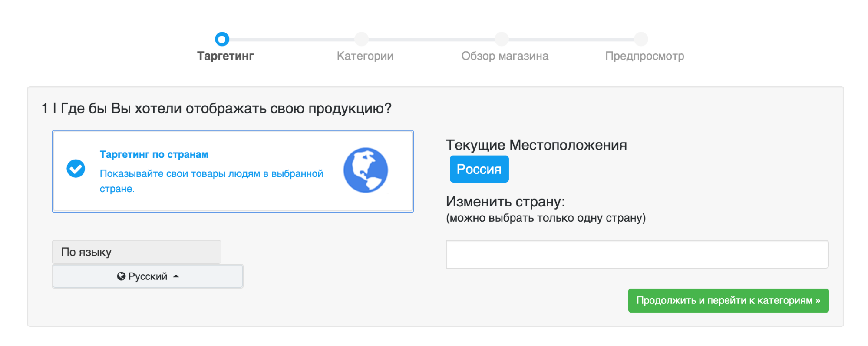Click the active blue Таргетинг step circle

tap(222, 39)
